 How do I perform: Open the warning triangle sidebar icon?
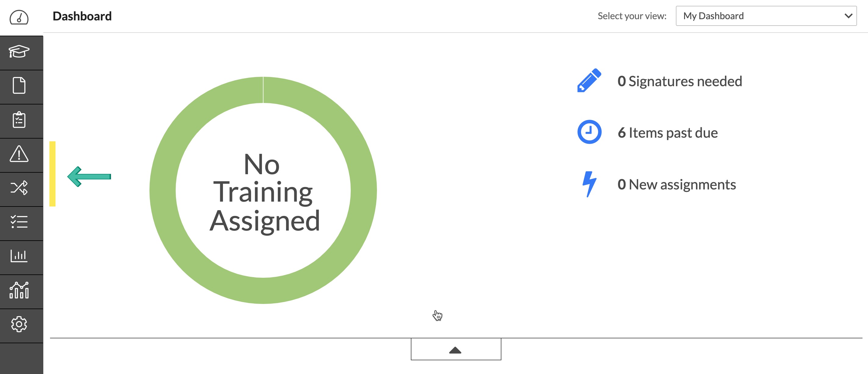click(19, 154)
